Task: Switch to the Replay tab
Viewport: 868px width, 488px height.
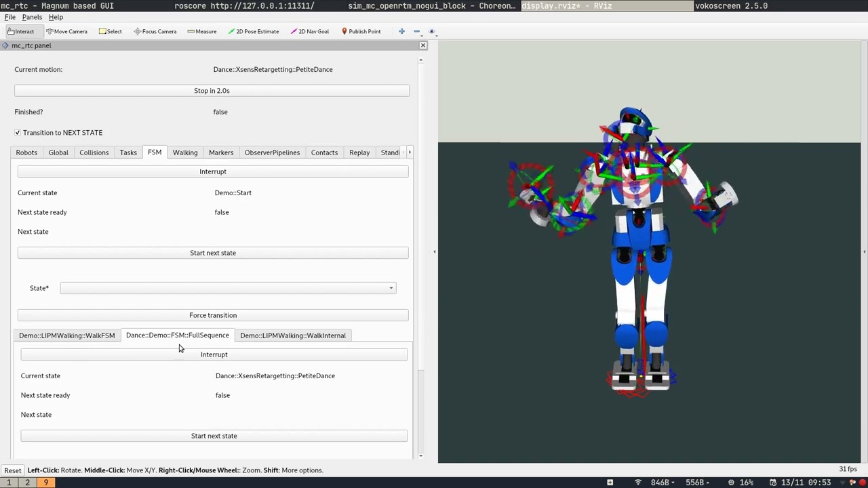Action: coord(359,152)
